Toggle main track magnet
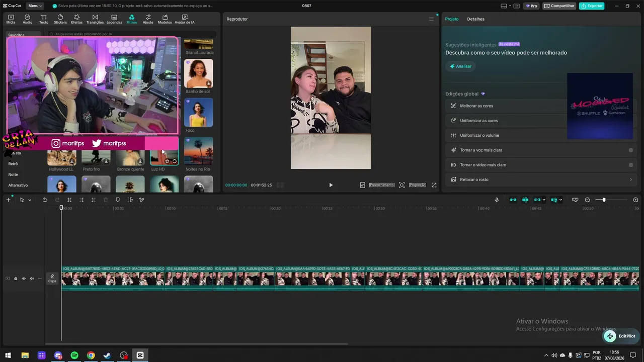Screen dimensions: 644x362 tap(513, 200)
